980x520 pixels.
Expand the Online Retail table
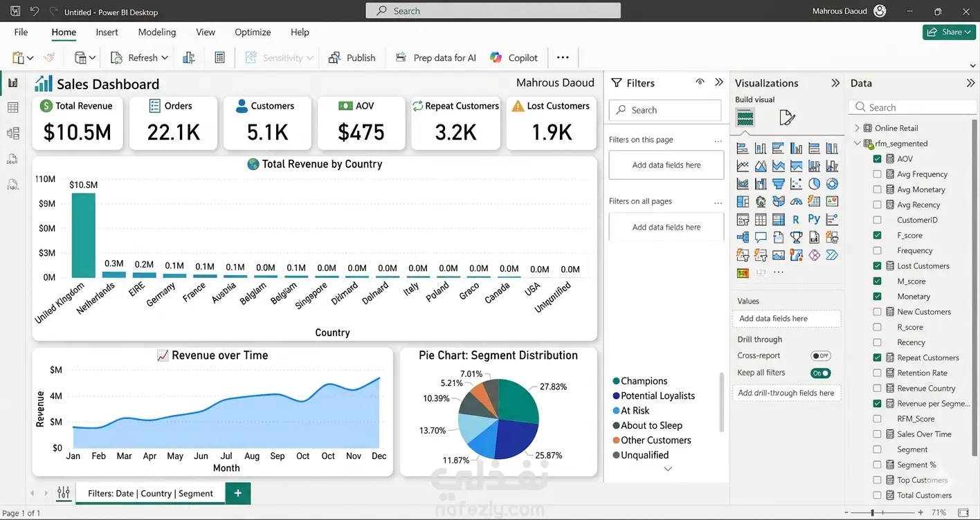(857, 128)
